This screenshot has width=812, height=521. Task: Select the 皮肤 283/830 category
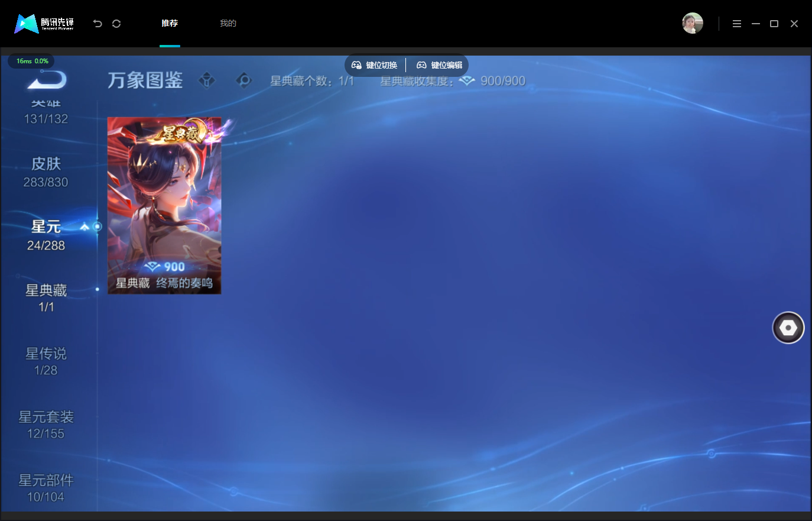(46, 172)
